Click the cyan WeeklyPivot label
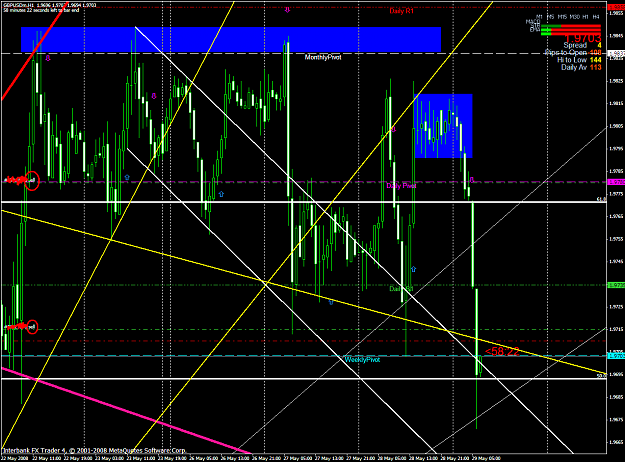The width and height of the screenshot is (625, 462). 362,360
